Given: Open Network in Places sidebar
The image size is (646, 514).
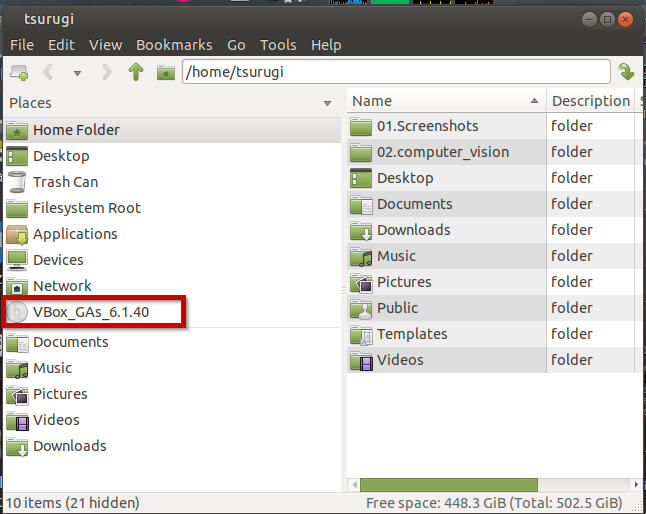Looking at the screenshot, I should coord(172,286).
